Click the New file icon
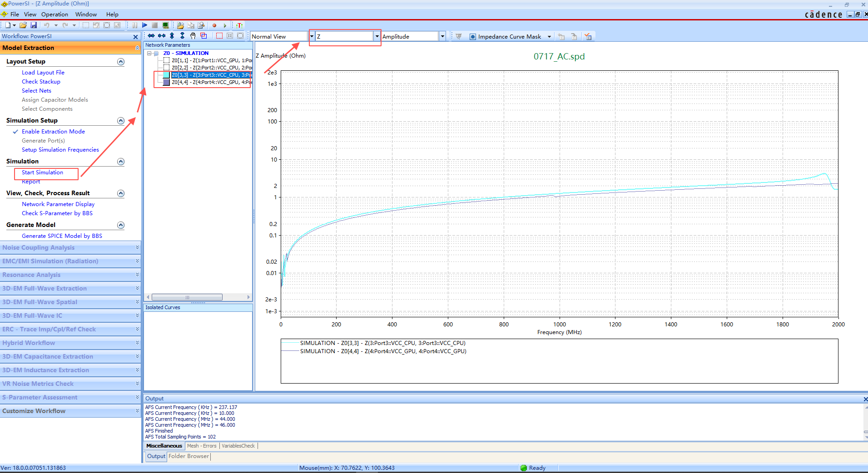The image size is (868, 473). 8,25
